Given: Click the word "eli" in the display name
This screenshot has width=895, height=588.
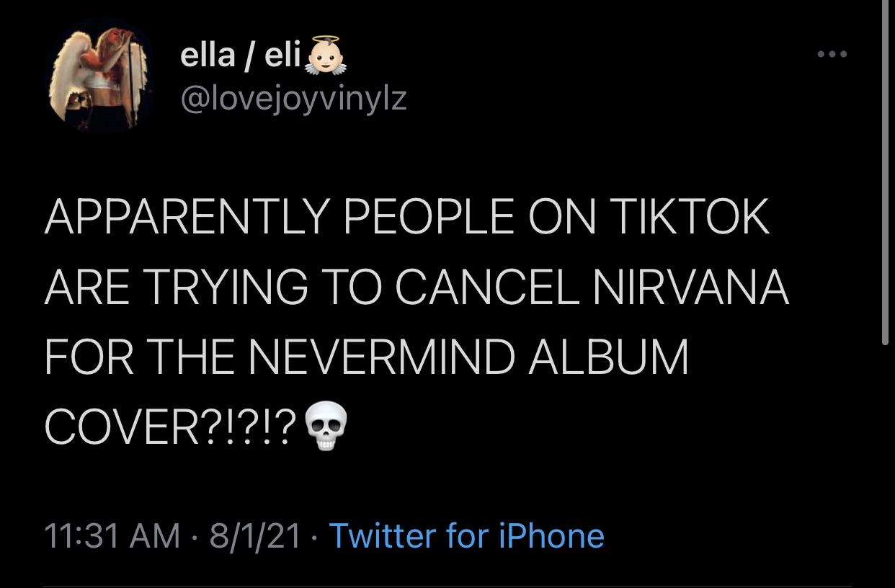Looking at the screenshot, I should (x=283, y=56).
